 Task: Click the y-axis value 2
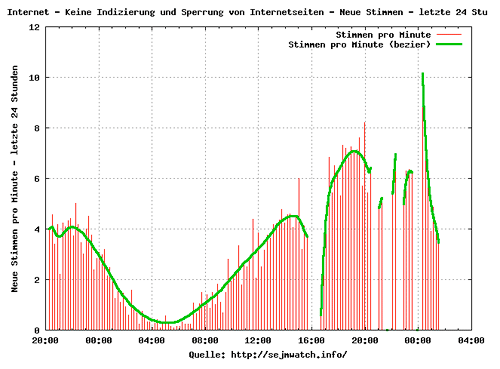coord(37,280)
